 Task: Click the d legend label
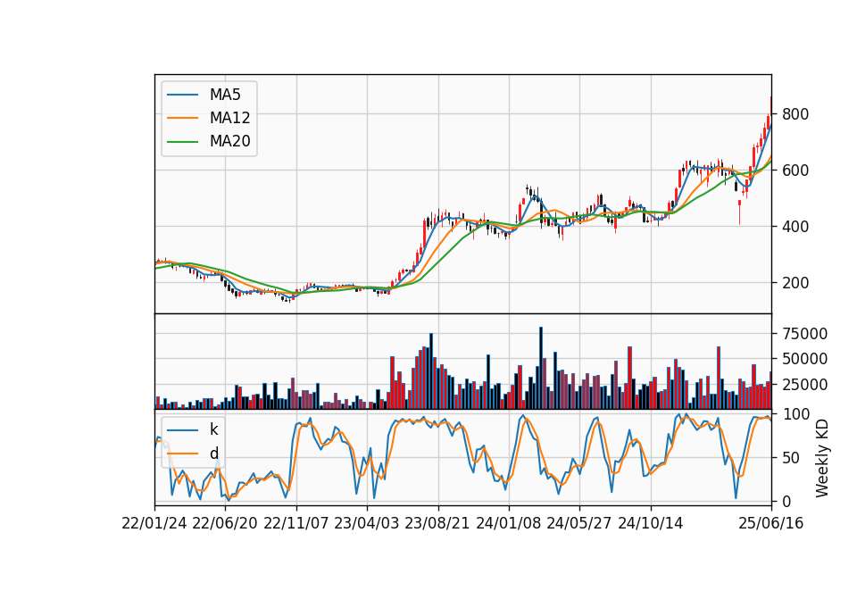coord(213,454)
